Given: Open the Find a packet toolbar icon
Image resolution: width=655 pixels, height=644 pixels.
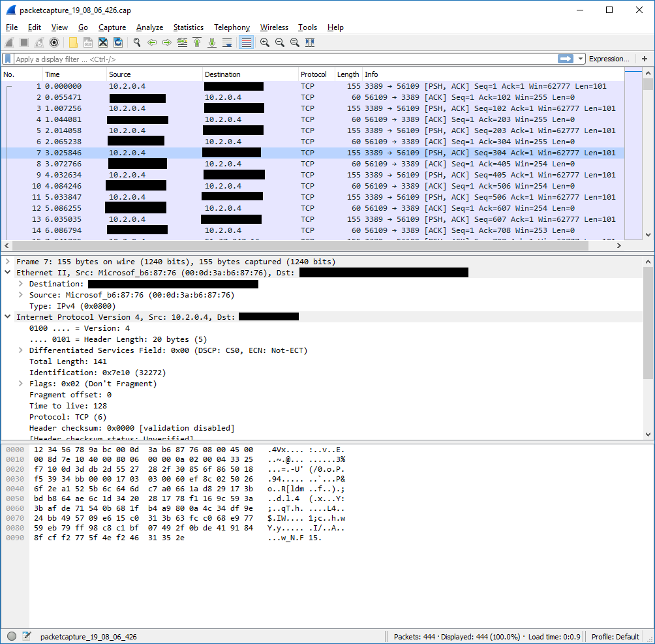Looking at the screenshot, I should pos(137,42).
